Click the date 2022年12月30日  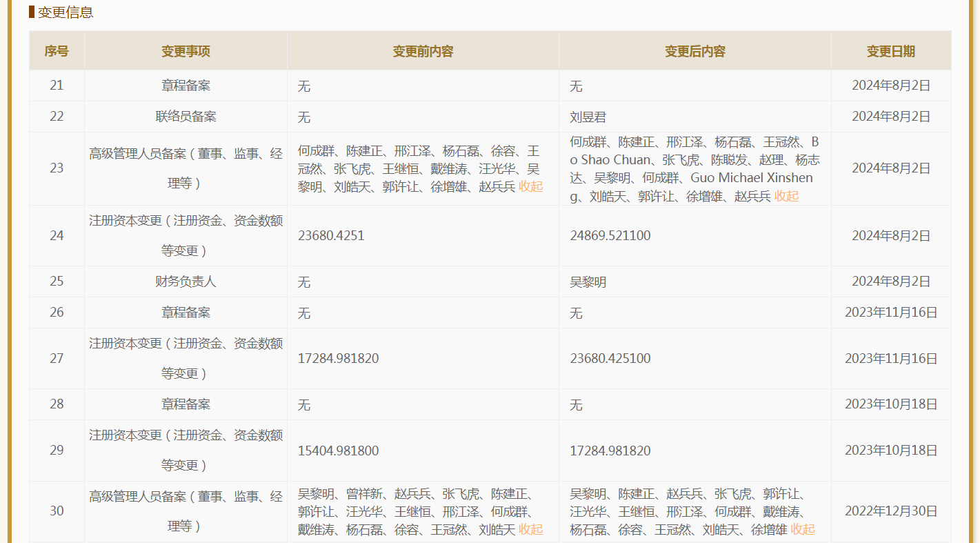coord(890,511)
